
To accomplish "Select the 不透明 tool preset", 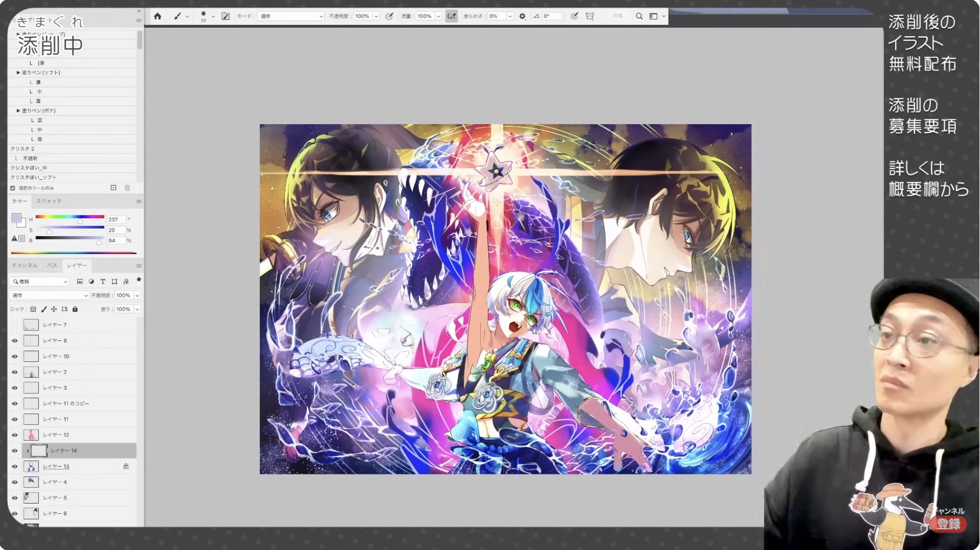I will pos(72,158).
